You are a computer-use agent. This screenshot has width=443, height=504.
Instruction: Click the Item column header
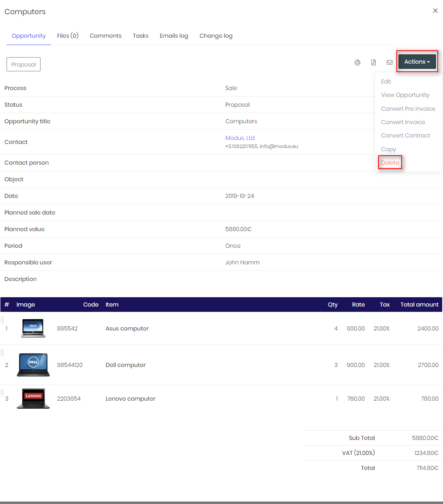[112, 305]
